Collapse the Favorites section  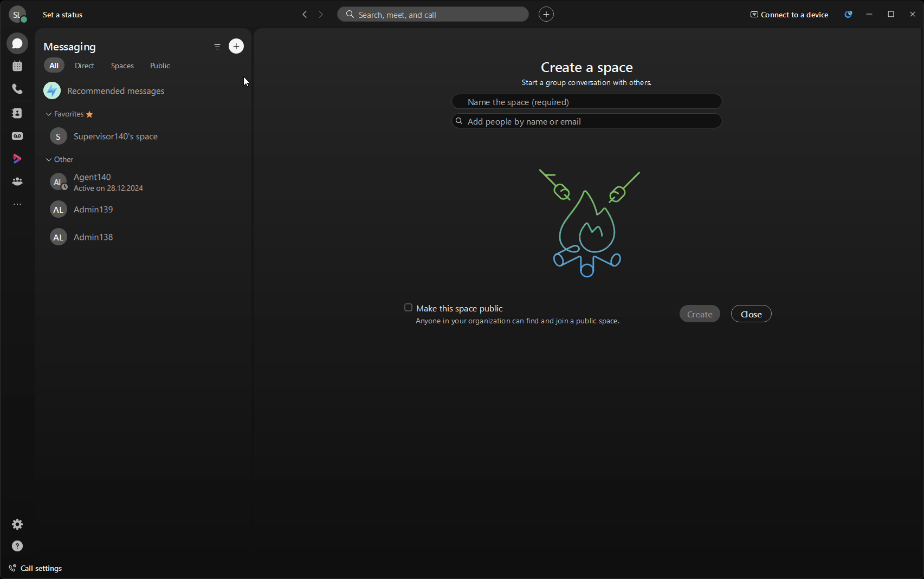click(x=49, y=114)
